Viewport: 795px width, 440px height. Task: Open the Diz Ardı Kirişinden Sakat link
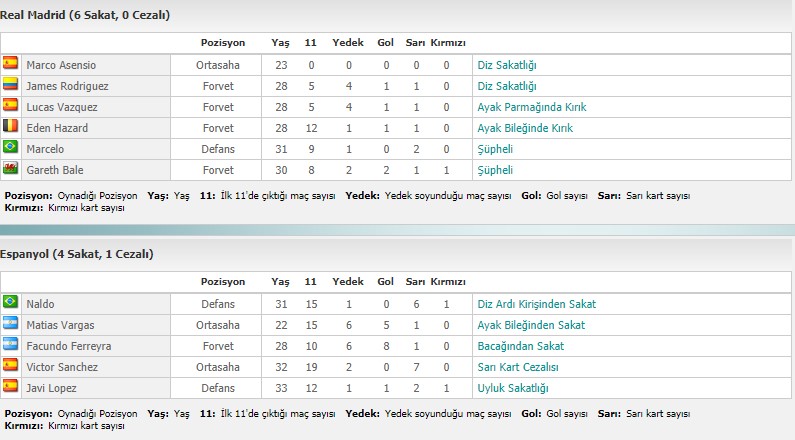point(536,304)
